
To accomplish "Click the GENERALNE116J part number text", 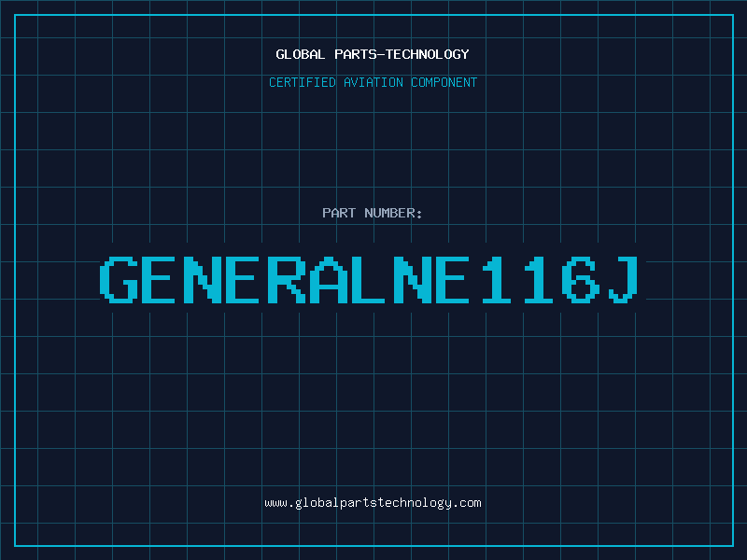I will 373,280.
